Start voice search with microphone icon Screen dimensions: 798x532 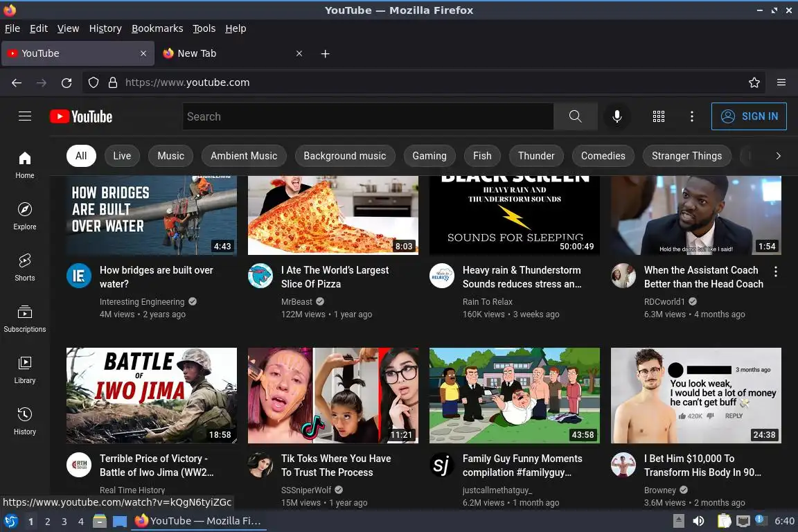click(x=617, y=116)
